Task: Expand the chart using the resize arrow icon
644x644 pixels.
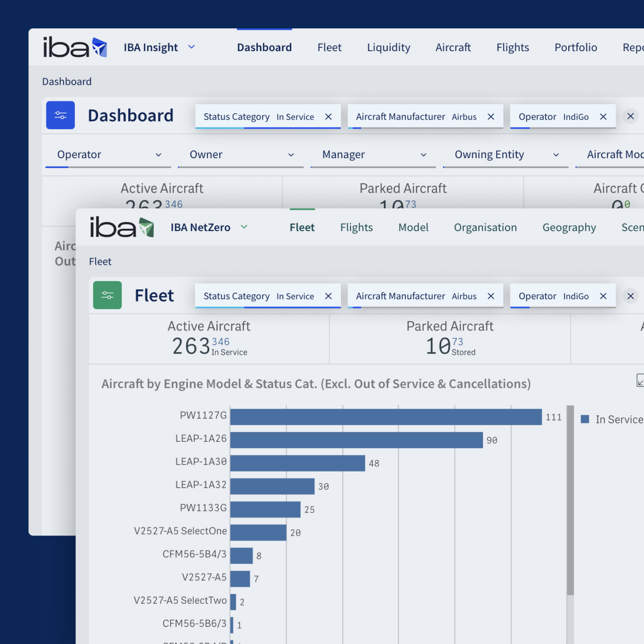Action: [640, 380]
